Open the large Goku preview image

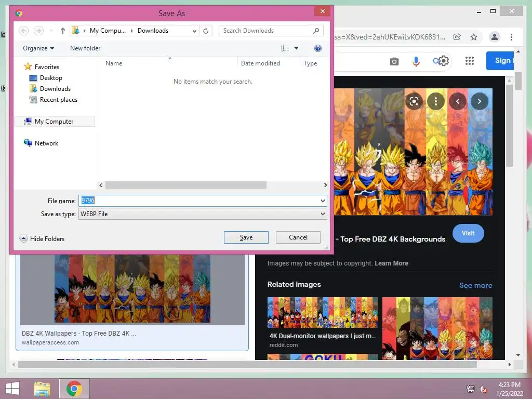(413, 152)
